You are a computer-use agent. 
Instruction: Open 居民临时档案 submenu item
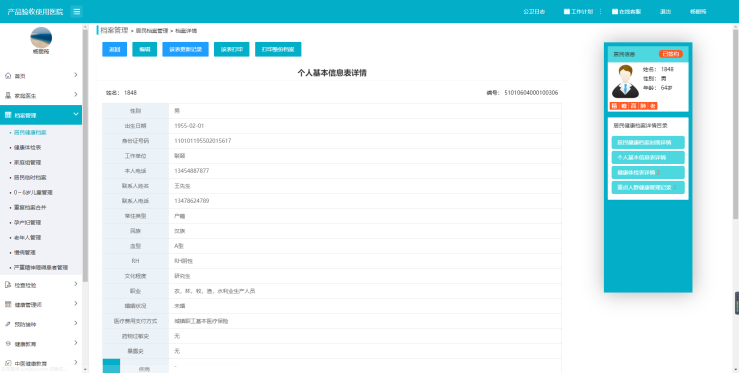pyautogui.click(x=30, y=178)
